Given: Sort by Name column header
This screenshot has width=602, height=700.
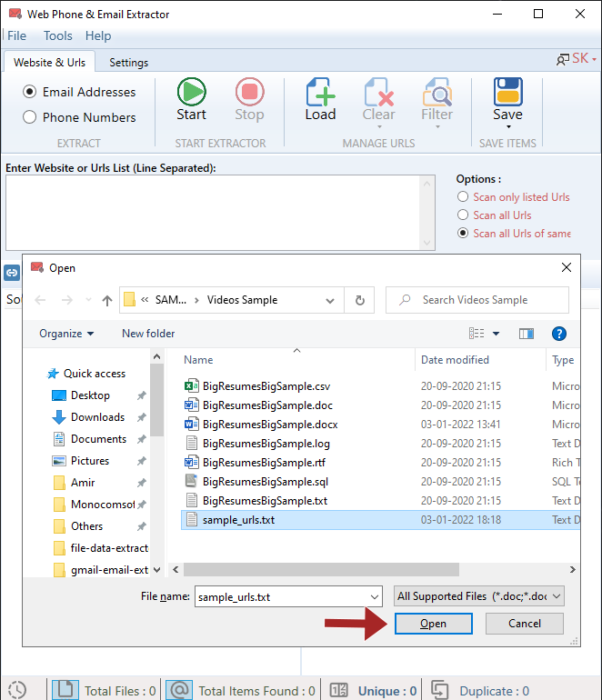Looking at the screenshot, I should tap(198, 360).
